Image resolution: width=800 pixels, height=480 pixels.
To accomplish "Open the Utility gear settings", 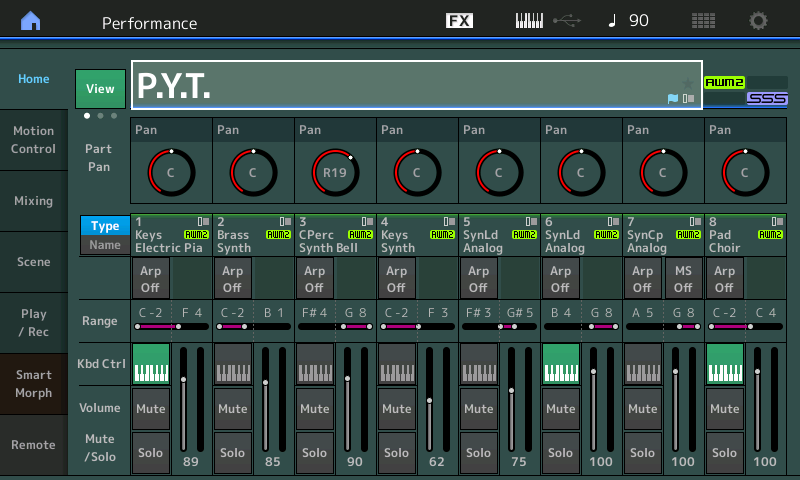I will click(x=759, y=21).
